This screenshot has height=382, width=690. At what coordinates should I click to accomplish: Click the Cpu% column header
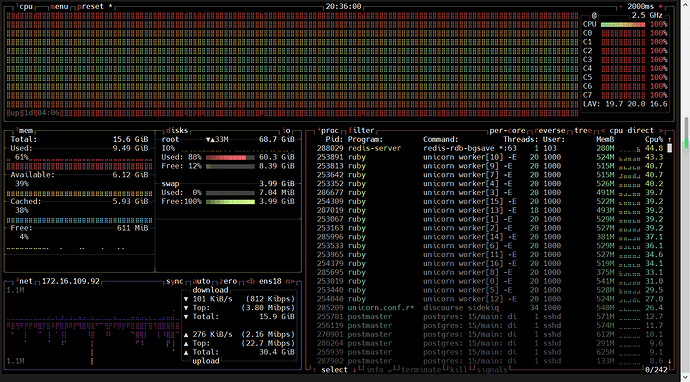[654, 140]
